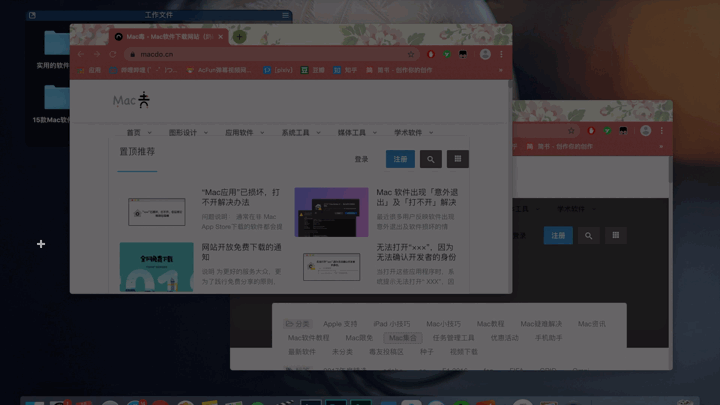Open 简书 bookmark in the front window
The height and width of the screenshot is (405, 720).
(399, 70)
